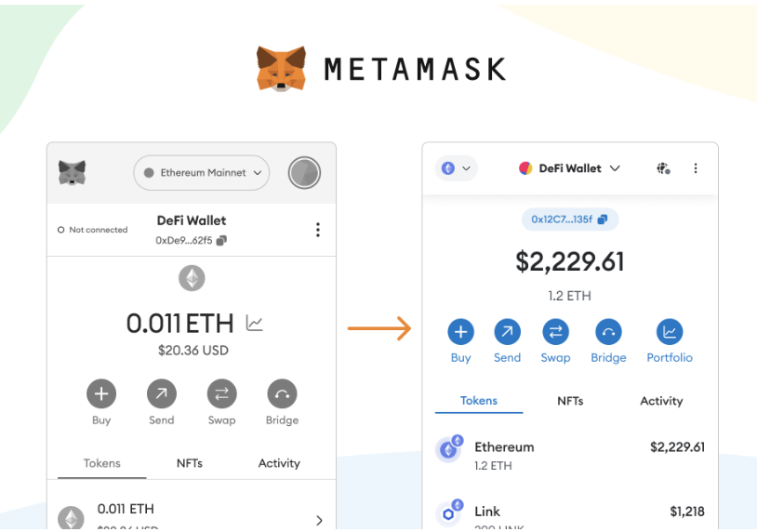Switch to NFTs tab in new wallet
Screen dimensions: 757x532
click(570, 401)
